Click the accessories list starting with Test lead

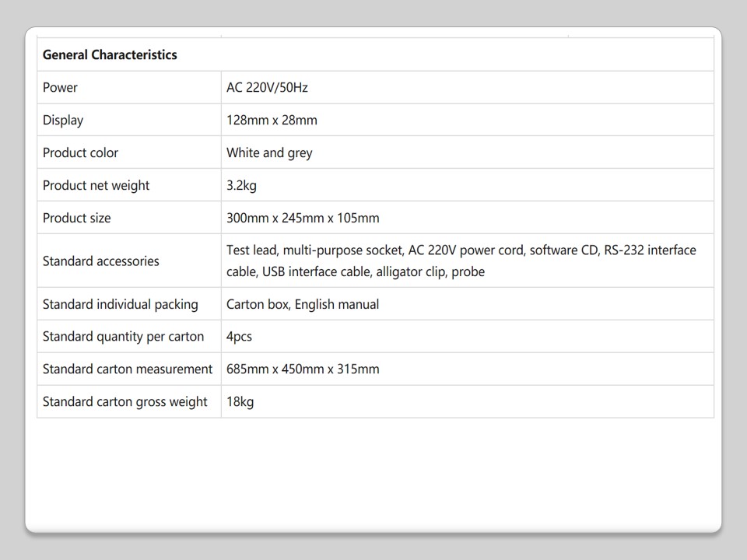point(461,261)
